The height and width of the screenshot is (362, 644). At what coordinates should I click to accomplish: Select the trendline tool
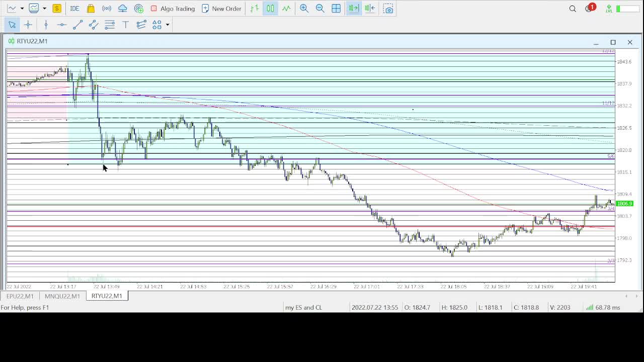(x=77, y=24)
